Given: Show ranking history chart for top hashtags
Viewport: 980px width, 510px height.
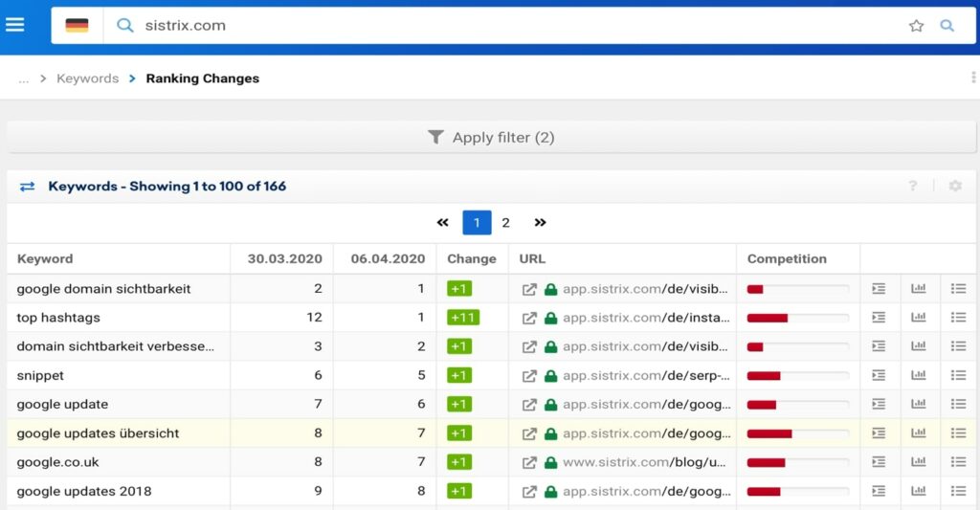Looking at the screenshot, I should coord(918,317).
